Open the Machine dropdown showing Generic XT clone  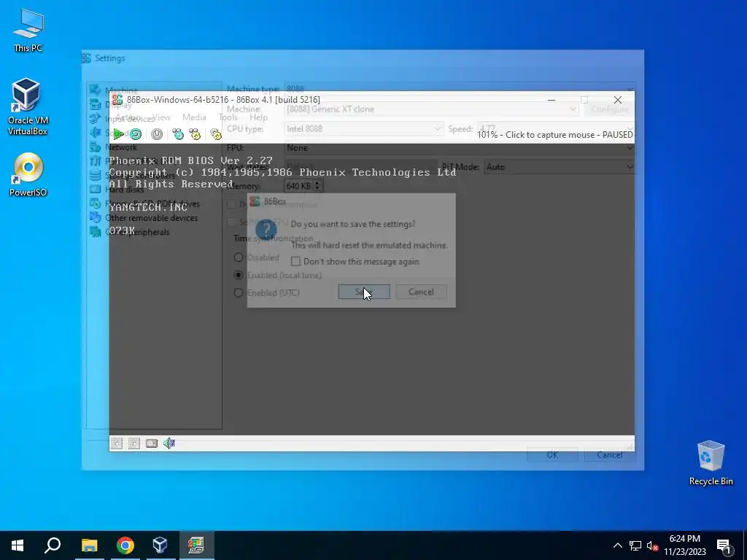coord(432,109)
